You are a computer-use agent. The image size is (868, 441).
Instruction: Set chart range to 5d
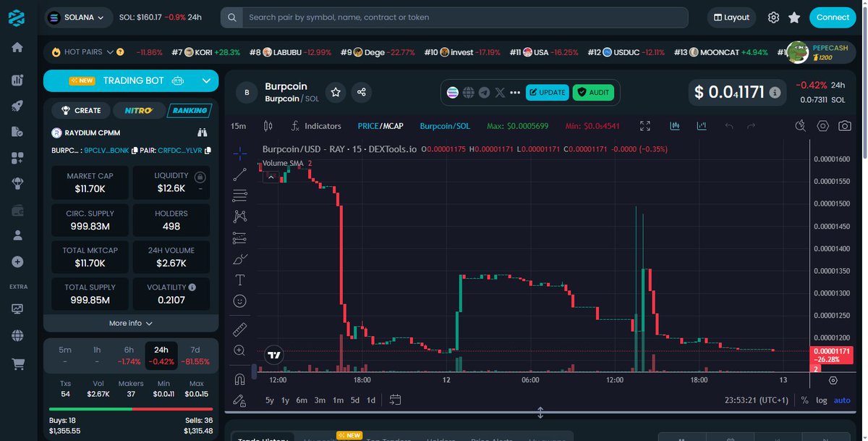tap(355, 400)
